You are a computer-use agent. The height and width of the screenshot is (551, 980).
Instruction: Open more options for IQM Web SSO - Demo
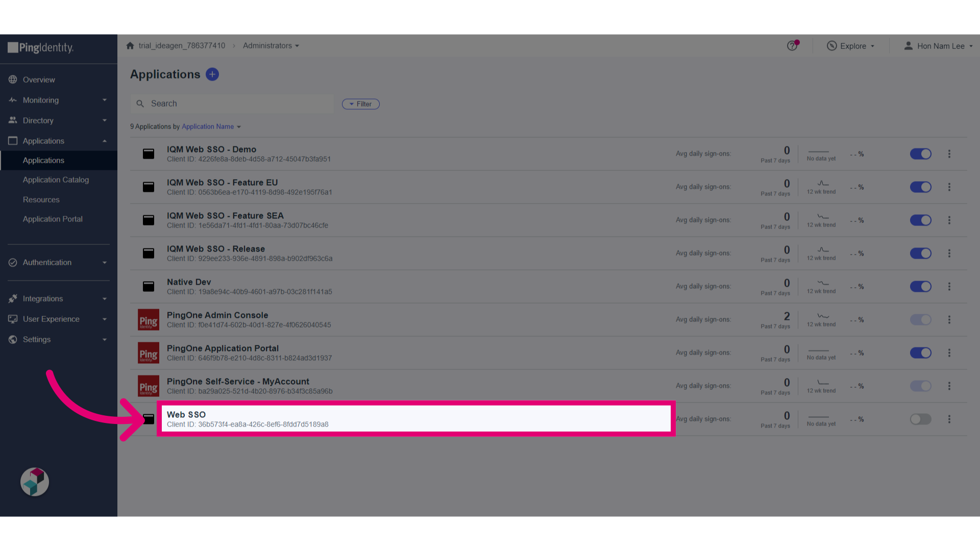pyautogui.click(x=949, y=154)
